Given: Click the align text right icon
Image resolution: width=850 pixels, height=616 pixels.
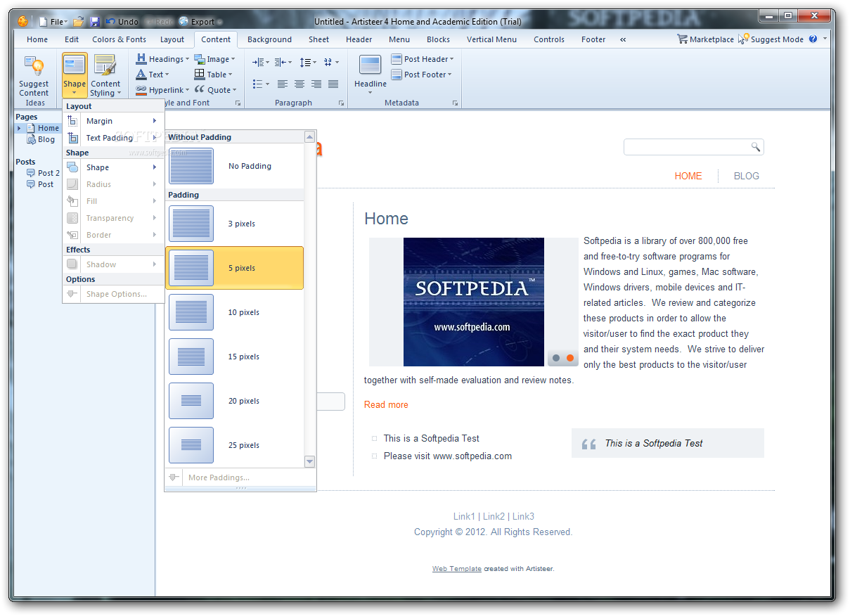Looking at the screenshot, I should (316, 84).
